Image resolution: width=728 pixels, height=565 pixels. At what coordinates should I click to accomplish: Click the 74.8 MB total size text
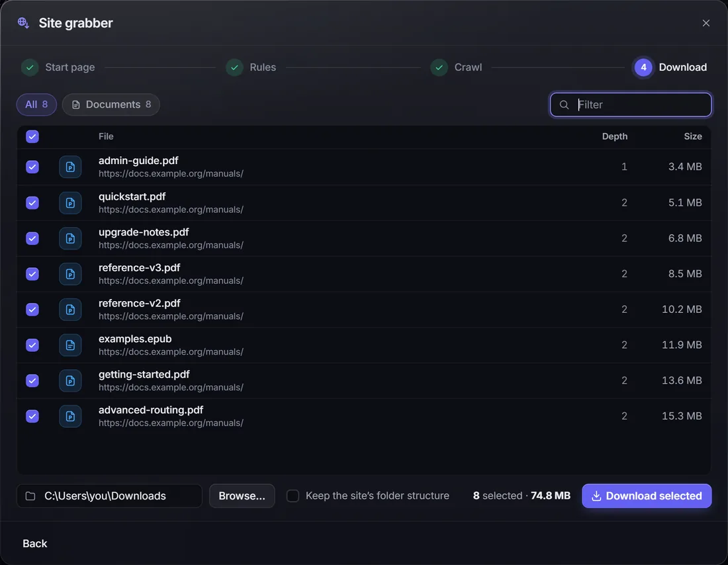pos(551,496)
